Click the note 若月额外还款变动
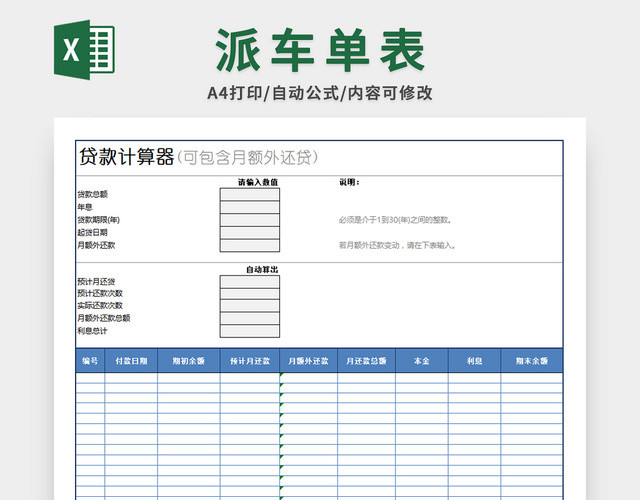The height and width of the screenshot is (500, 640). click(397, 245)
